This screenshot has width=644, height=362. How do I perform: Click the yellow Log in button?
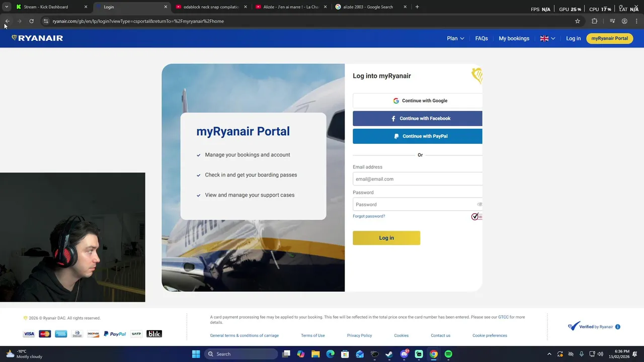[x=386, y=238]
